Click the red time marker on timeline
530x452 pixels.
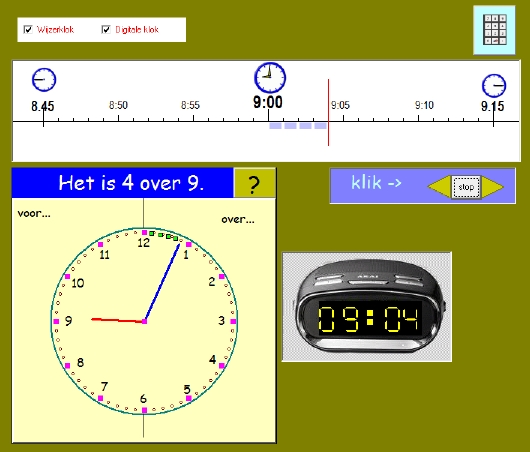(328, 112)
